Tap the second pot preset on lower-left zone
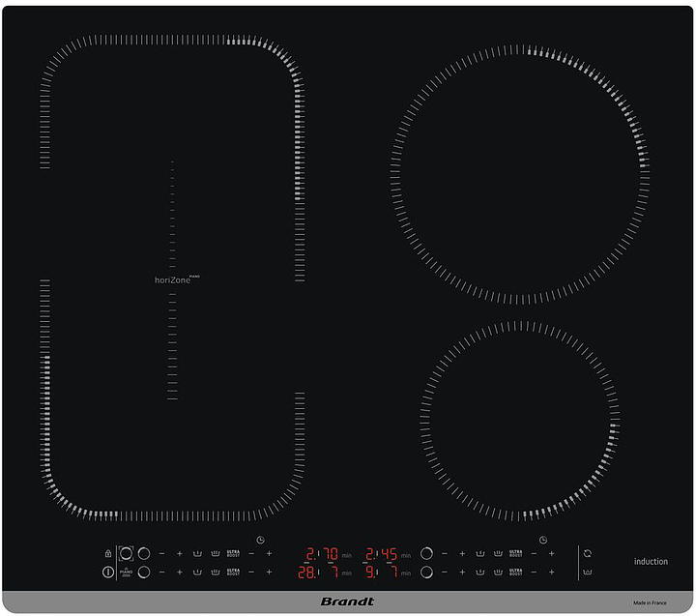 (x=215, y=572)
